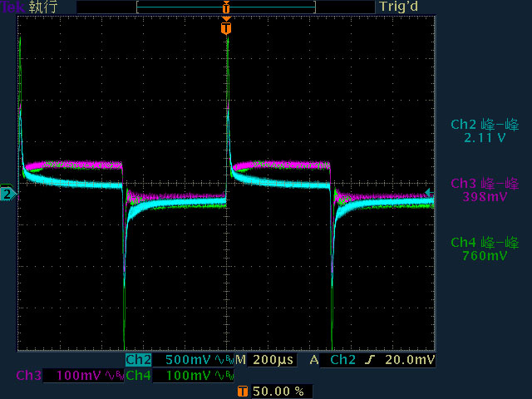Click the 50.00 % trigger position value
The height and width of the screenshot is (399, 532).
tap(278, 392)
